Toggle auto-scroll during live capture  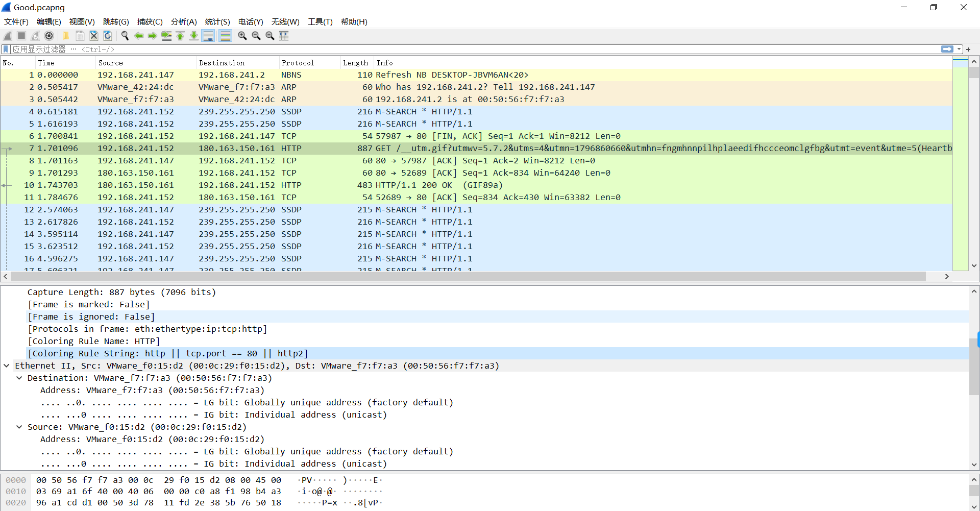click(208, 36)
